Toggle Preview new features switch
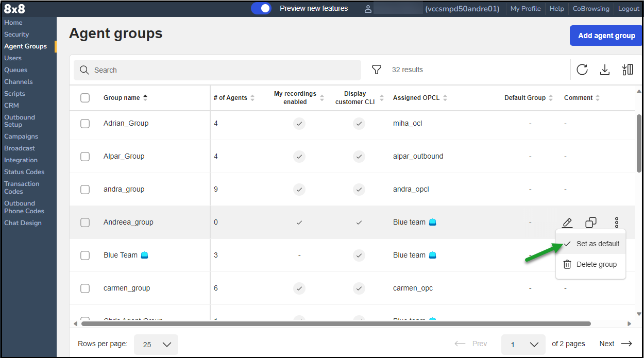This screenshot has width=644, height=358. tap(261, 8)
